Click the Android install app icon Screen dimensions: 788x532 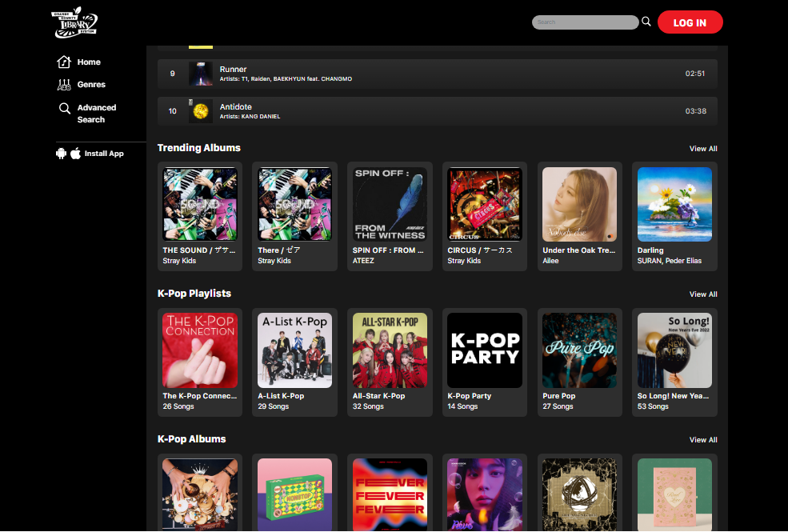(x=62, y=154)
